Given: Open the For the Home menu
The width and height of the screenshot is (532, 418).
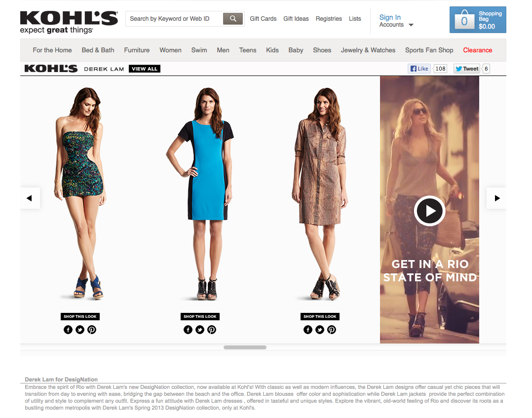Looking at the screenshot, I should [x=52, y=50].
